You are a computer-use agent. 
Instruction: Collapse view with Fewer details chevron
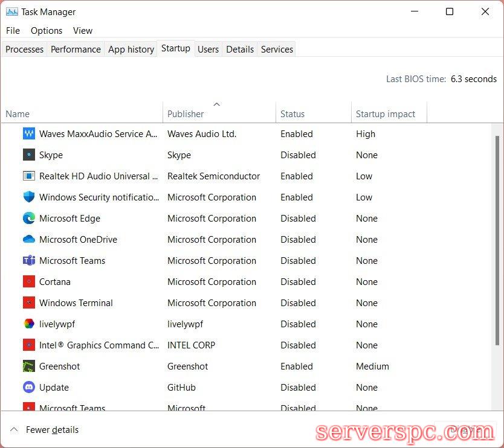(x=13, y=430)
